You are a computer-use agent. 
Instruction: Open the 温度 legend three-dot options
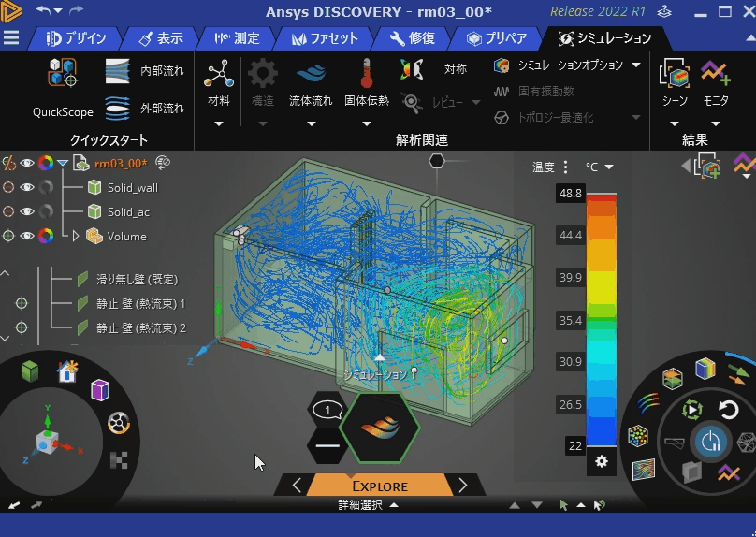click(x=565, y=167)
